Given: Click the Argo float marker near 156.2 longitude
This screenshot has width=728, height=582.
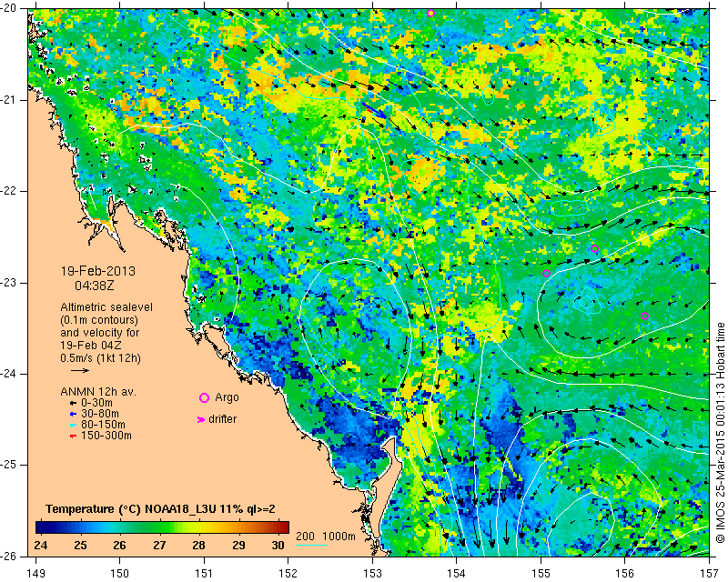Looking at the screenshot, I should click(x=644, y=316).
